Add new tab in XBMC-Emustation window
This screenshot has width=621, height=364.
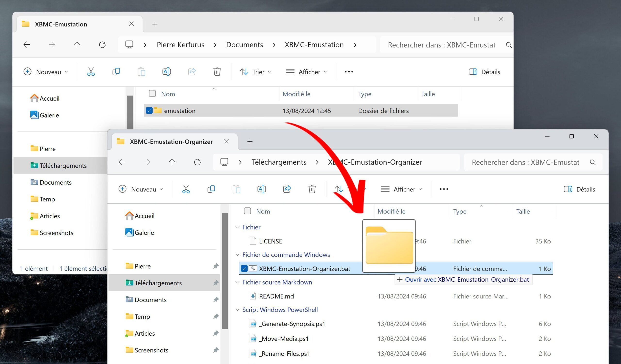(155, 24)
